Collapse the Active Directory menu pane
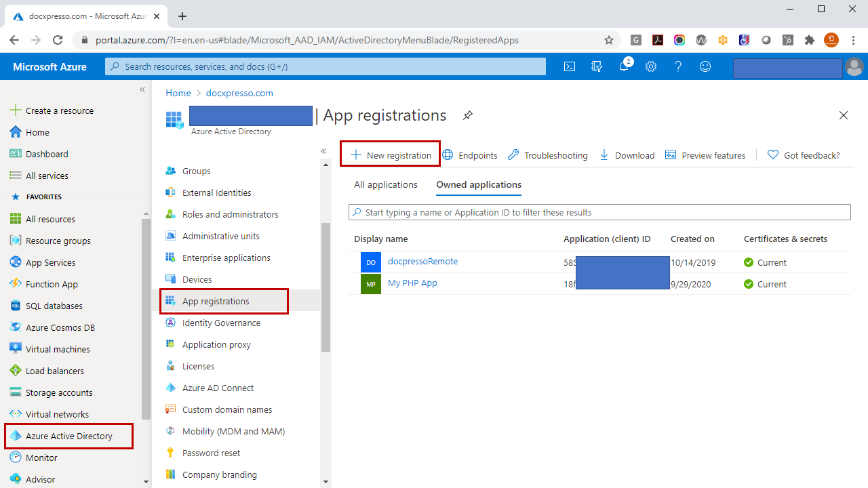 pos(323,151)
